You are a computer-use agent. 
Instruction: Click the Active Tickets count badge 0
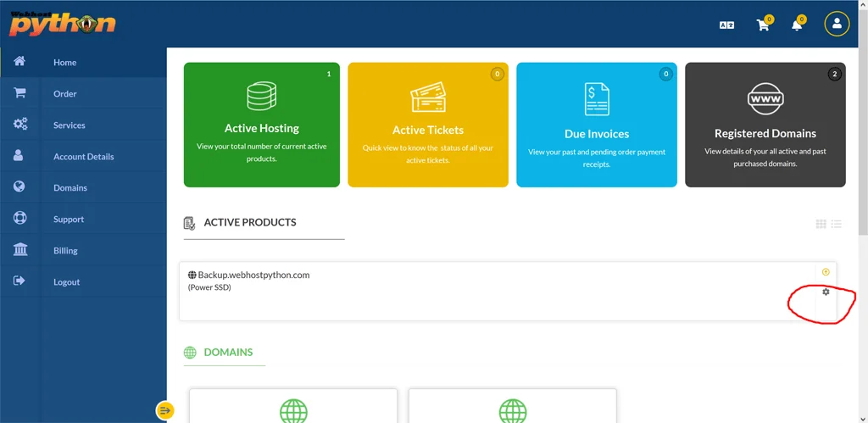497,74
